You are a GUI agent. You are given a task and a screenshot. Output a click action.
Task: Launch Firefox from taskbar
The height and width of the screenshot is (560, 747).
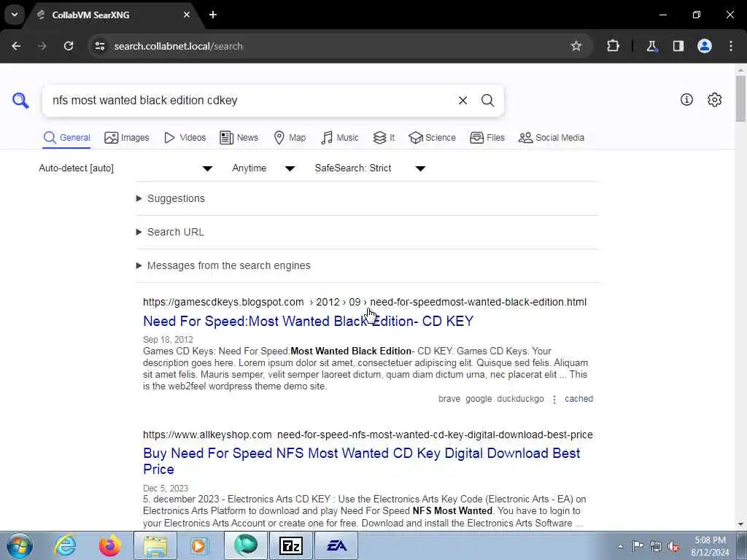pos(110,545)
